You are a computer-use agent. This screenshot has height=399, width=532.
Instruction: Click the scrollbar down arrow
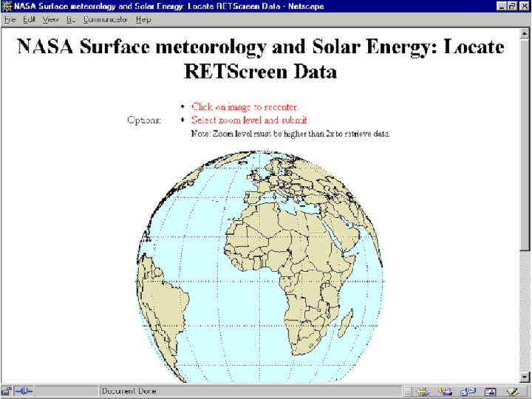tap(525, 377)
